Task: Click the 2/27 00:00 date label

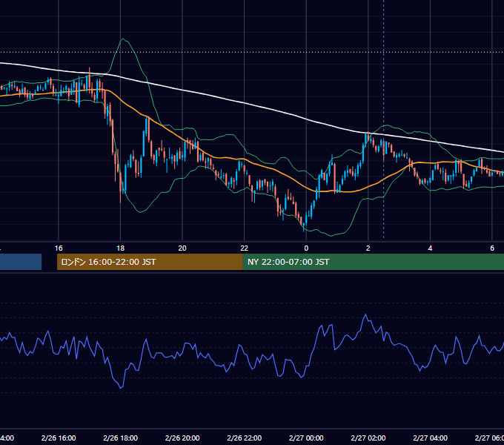Action: [306, 438]
